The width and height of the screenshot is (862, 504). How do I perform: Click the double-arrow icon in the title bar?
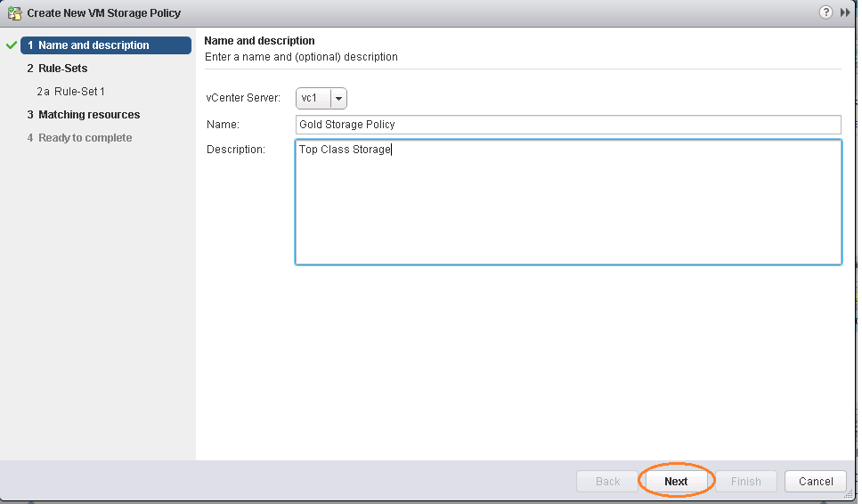(845, 12)
